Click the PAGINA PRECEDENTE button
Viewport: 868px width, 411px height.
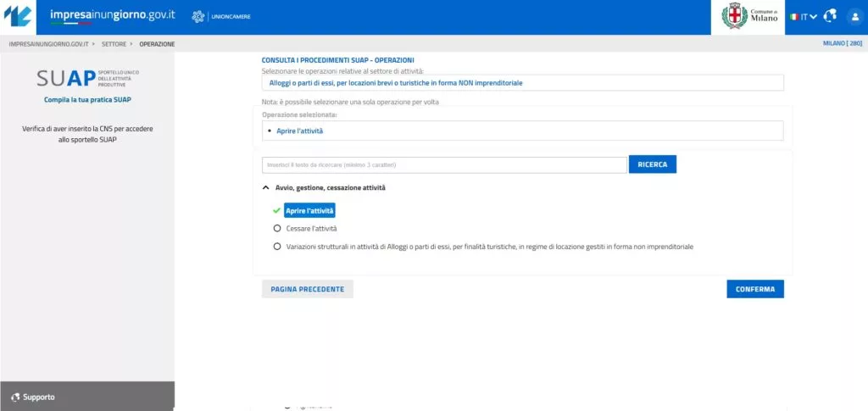pyautogui.click(x=307, y=289)
